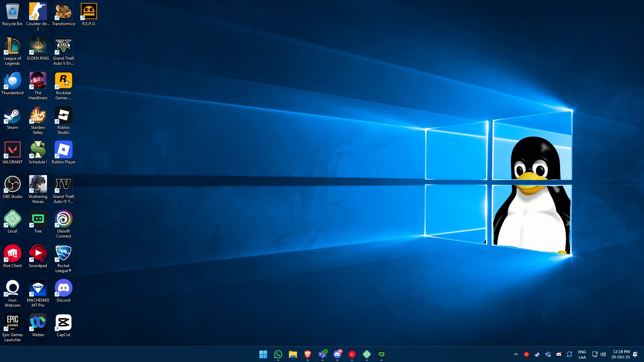Screen dimensions: 644x362
Task: Open the ENG LAA input language switcher
Action: click(582, 354)
